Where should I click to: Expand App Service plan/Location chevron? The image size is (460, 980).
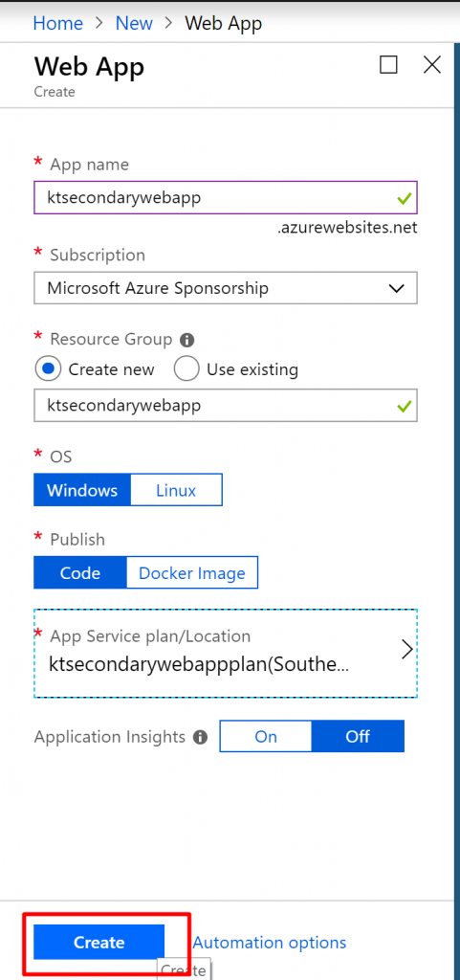(407, 650)
